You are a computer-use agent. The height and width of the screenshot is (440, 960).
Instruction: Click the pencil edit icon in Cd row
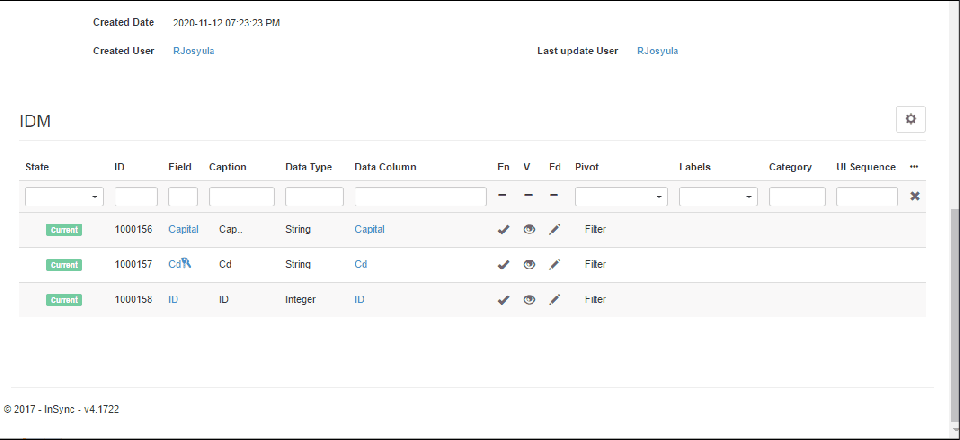(x=555, y=265)
